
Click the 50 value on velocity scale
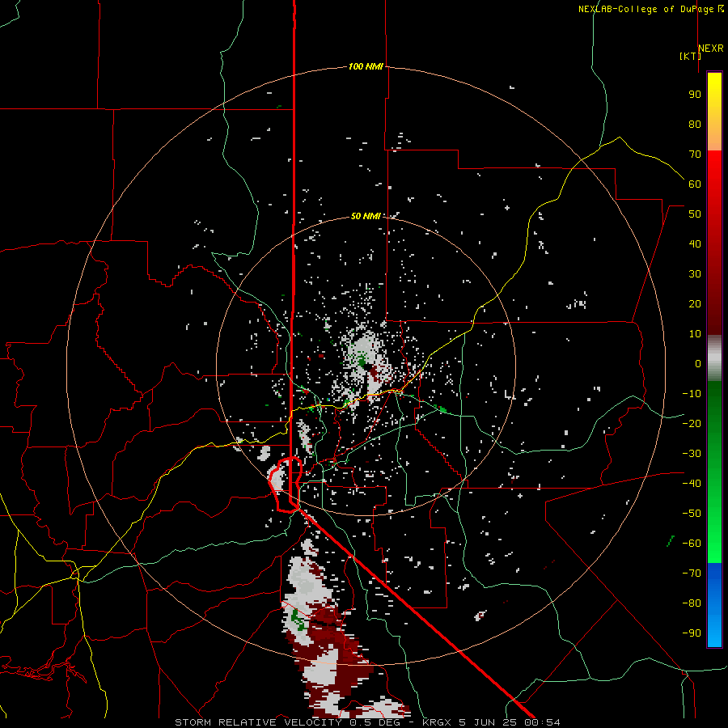point(695,214)
